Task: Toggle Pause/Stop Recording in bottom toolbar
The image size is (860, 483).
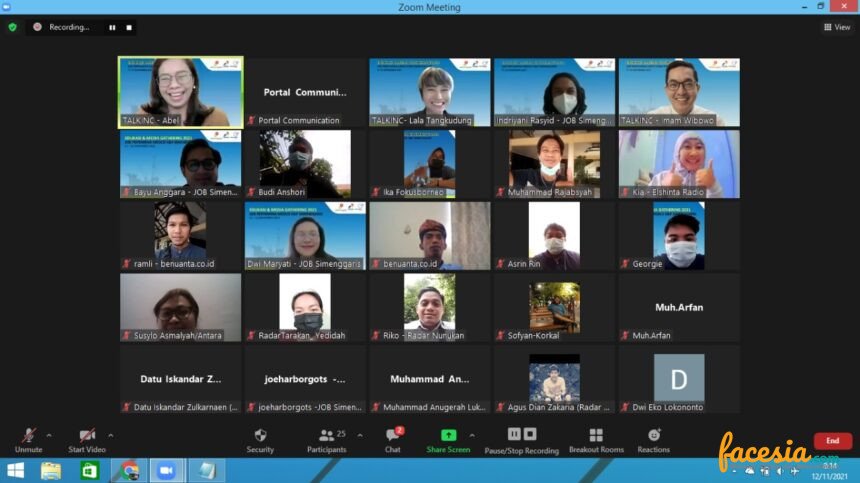Action: [521, 439]
